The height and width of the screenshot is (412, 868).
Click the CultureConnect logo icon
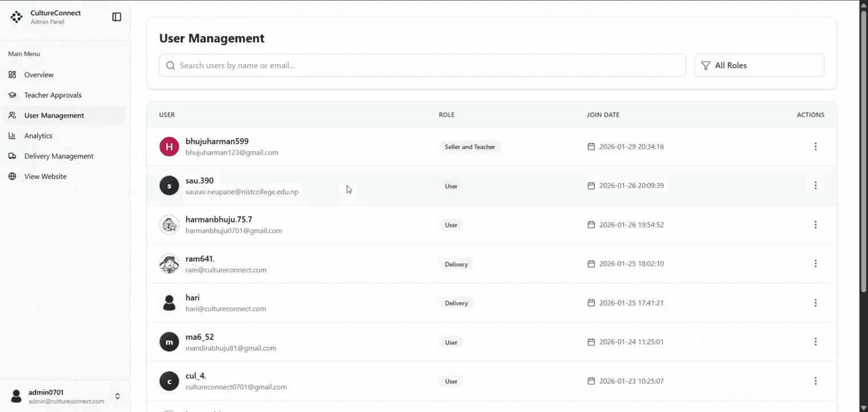[17, 17]
